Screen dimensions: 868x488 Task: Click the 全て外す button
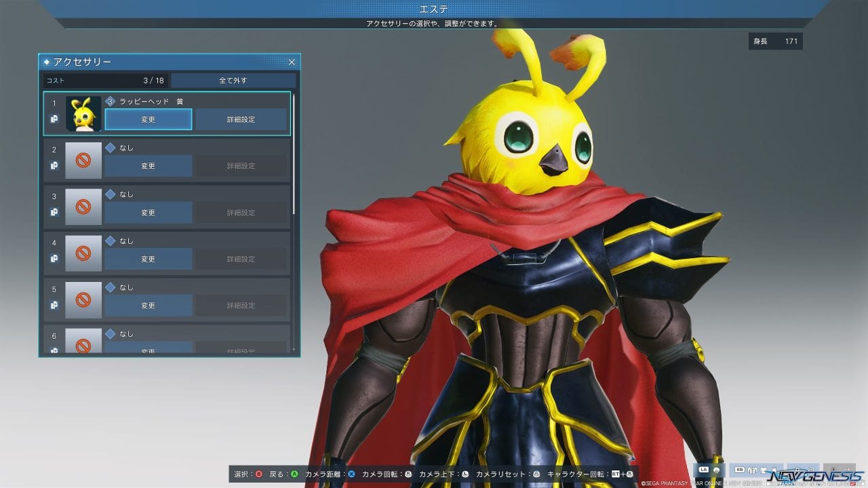point(233,81)
